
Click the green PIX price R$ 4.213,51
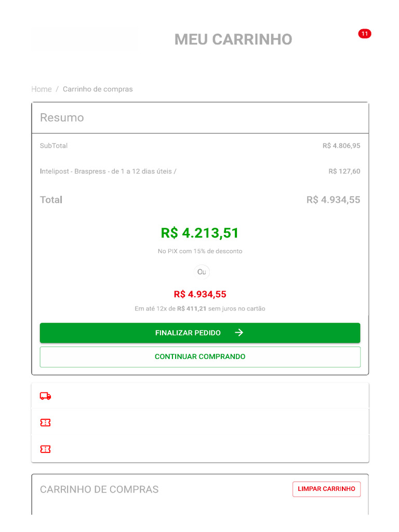pyautogui.click(x=200, y=233)
